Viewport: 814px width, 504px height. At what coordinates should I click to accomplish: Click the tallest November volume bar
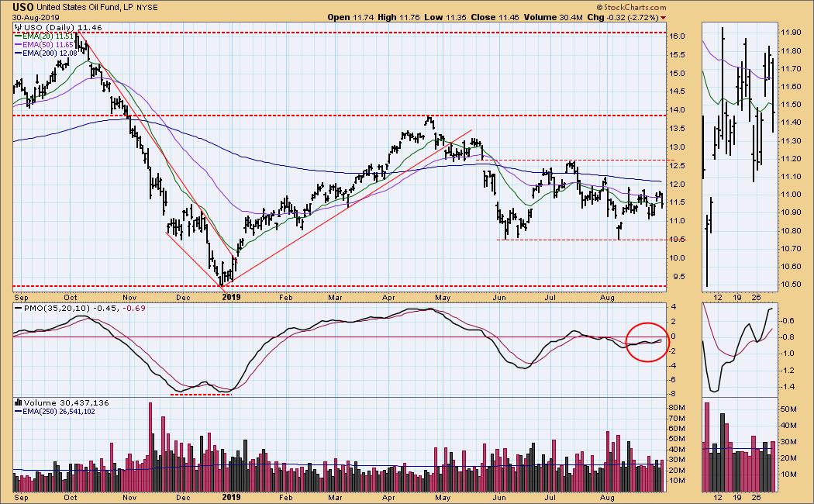click(x=151, y=447)
